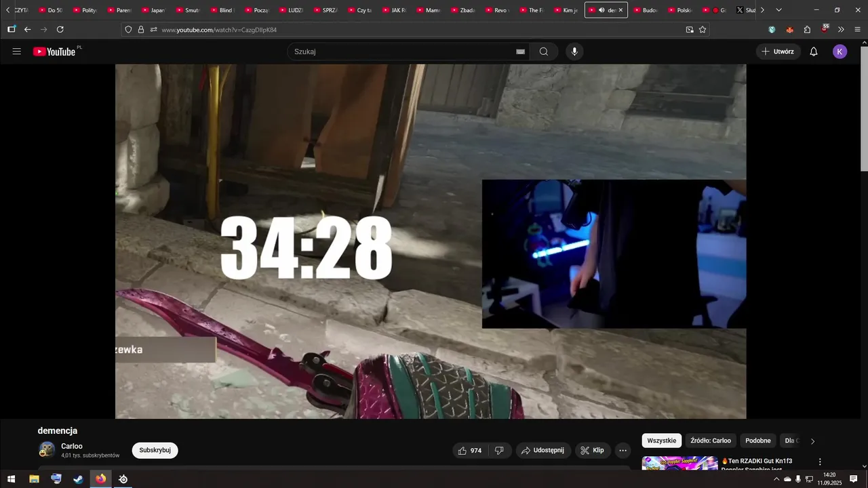Open the MetaMask fox extension
Viewport: 868px width, 488px height.
[789, 30]
